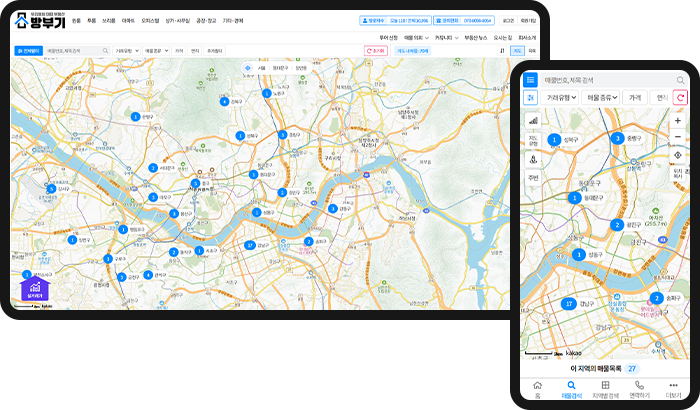Screen dimensions: 700x410
Task: Click the desktop 초기화 reset button
Action: 376,49
